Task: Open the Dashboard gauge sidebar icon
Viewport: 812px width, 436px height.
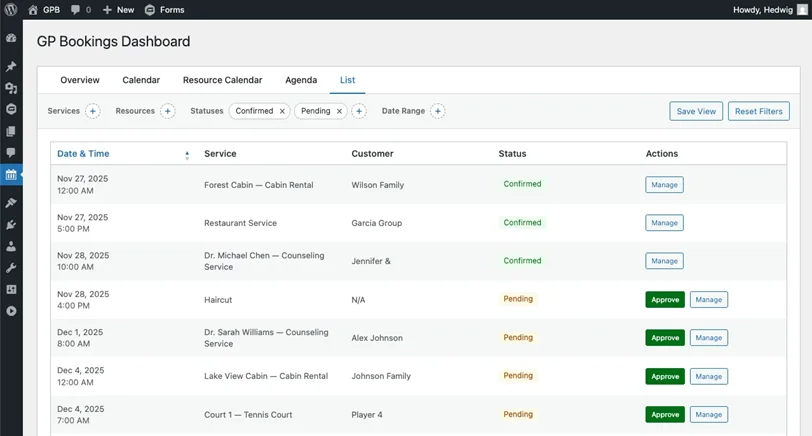Action: (x=11, y=38)
